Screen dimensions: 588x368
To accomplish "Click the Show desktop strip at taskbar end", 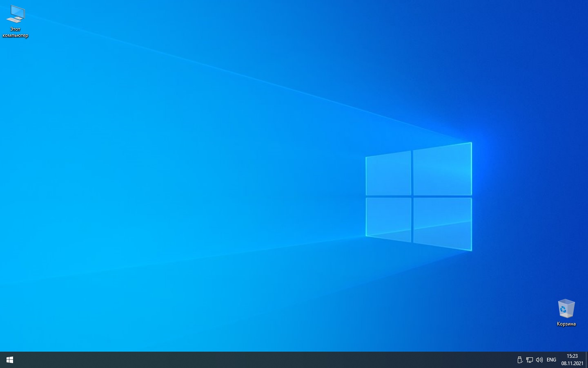I will (587, 360).
